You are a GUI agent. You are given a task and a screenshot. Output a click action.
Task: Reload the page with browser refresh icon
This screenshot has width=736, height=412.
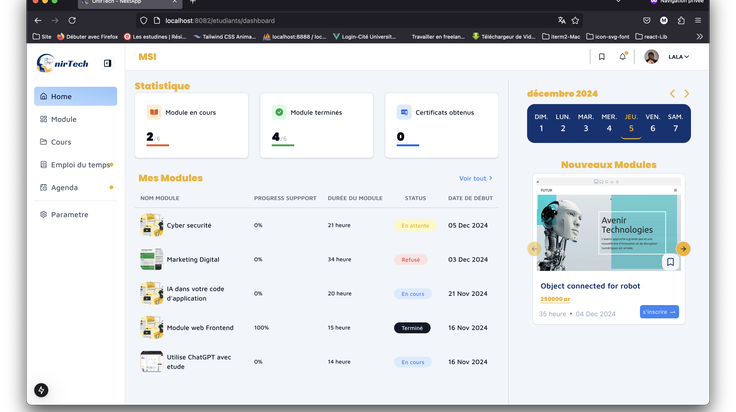click(x=72, y=21)
